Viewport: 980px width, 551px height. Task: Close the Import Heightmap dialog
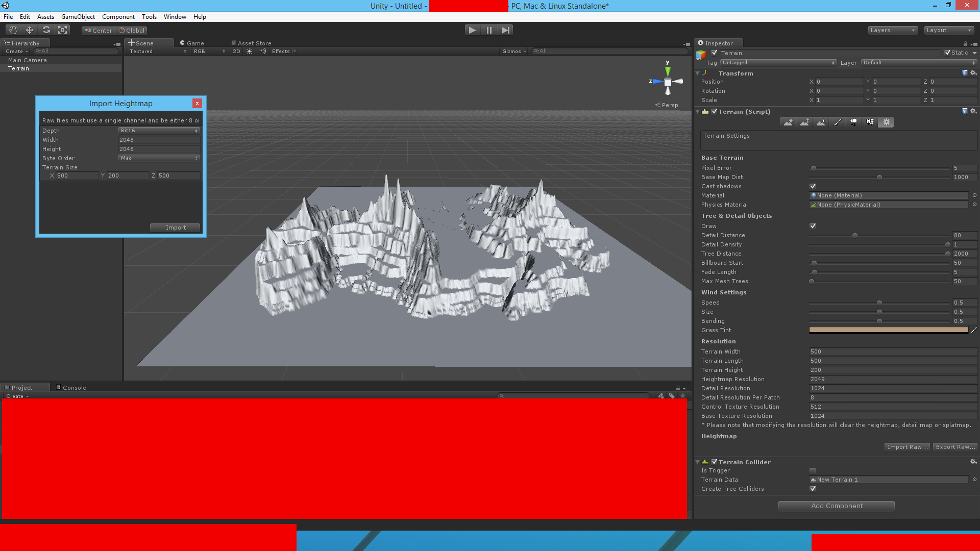coord(197,104)
